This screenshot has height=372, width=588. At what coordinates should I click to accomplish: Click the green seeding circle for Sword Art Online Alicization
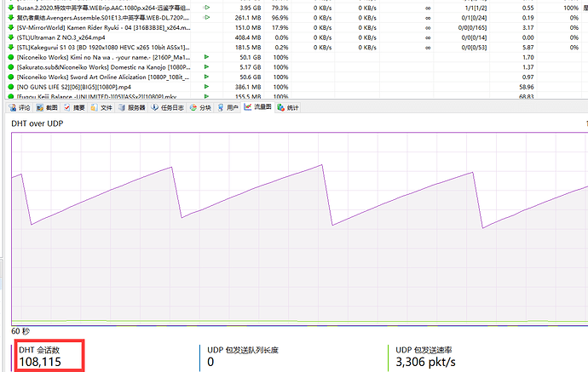11,77
